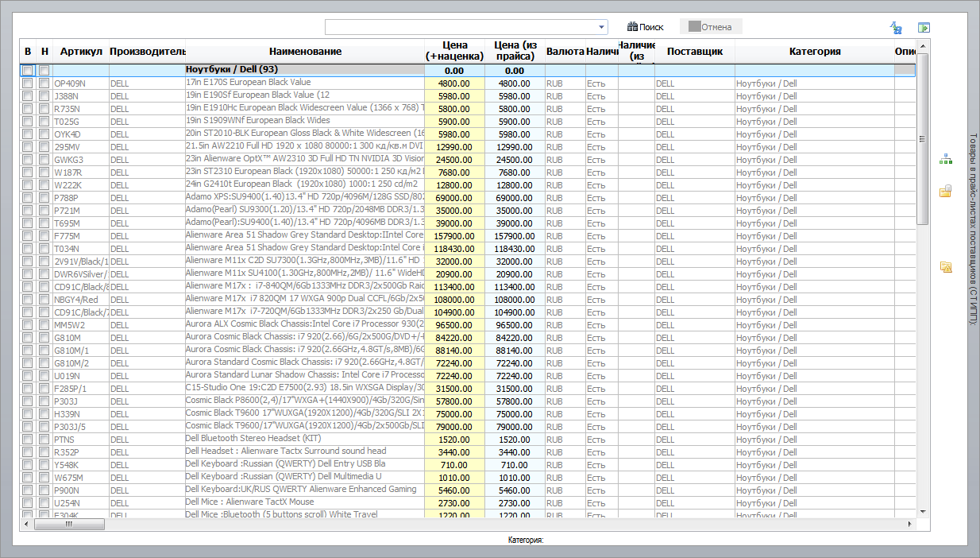Click the vertical scrollbar down arrow
Image resolution: width=980 pixels, height=558 pixels.
(x=922, y=512)
